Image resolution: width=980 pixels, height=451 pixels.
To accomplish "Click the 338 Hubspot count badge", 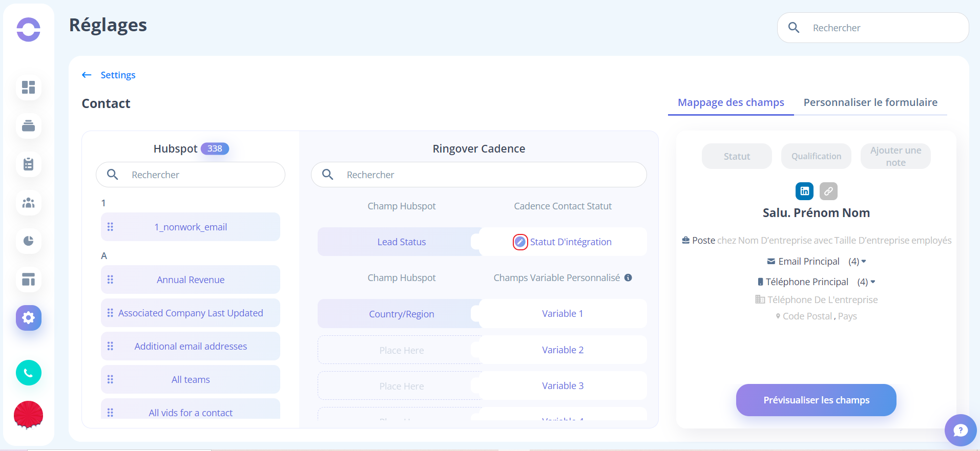I will tap(215, 148).
